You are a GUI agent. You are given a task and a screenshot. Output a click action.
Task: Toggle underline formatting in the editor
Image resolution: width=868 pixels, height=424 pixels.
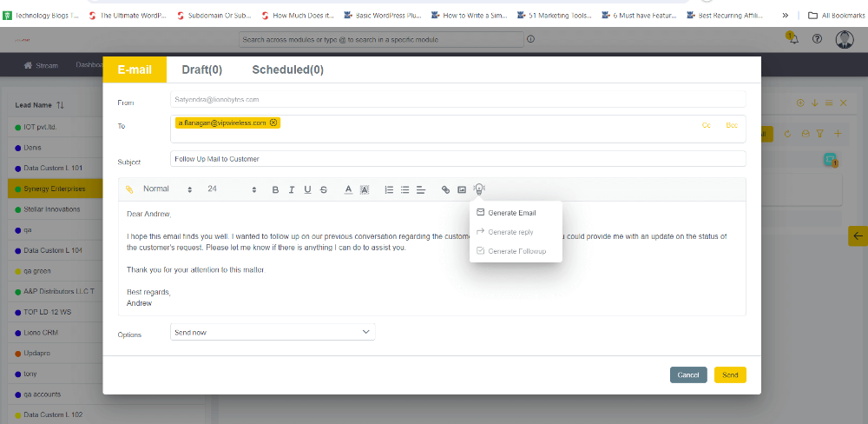(x=307, y=189)
